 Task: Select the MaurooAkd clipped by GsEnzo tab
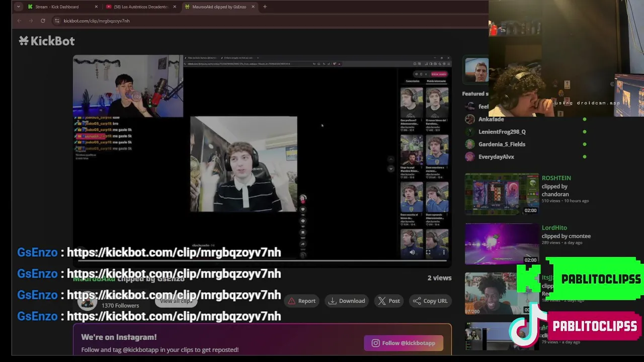click(219, 7)
